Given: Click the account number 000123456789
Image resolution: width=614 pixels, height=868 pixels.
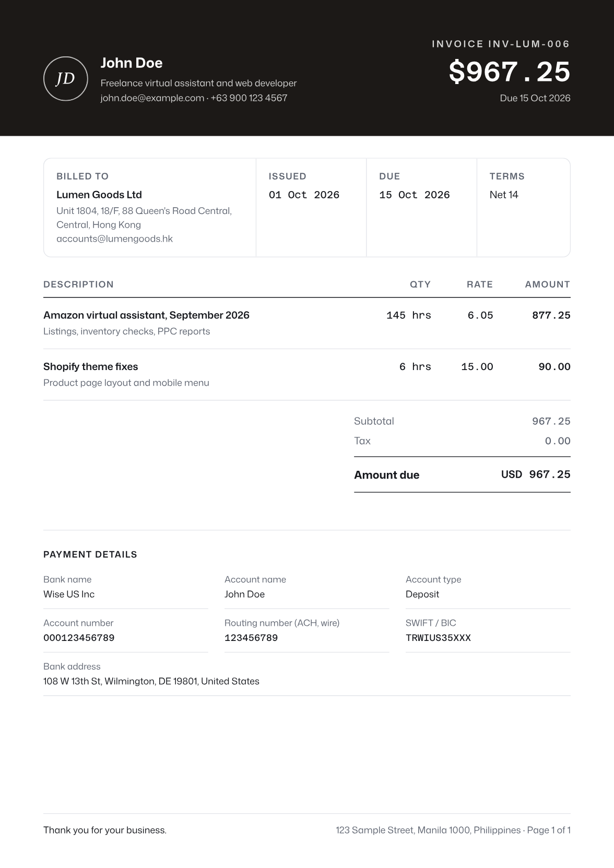Looking at the screenshot, I should pos(79,638).
